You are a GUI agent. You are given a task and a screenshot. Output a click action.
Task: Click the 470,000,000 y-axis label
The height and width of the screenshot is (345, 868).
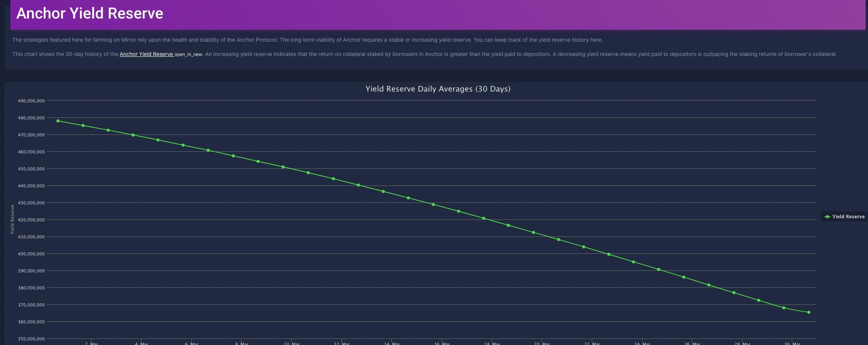[x=31, y=135]
